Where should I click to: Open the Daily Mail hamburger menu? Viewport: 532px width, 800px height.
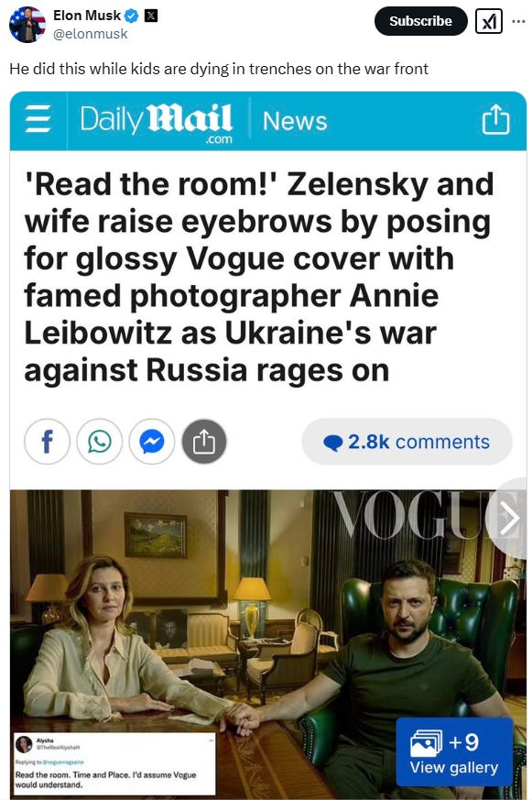[38, 119]
